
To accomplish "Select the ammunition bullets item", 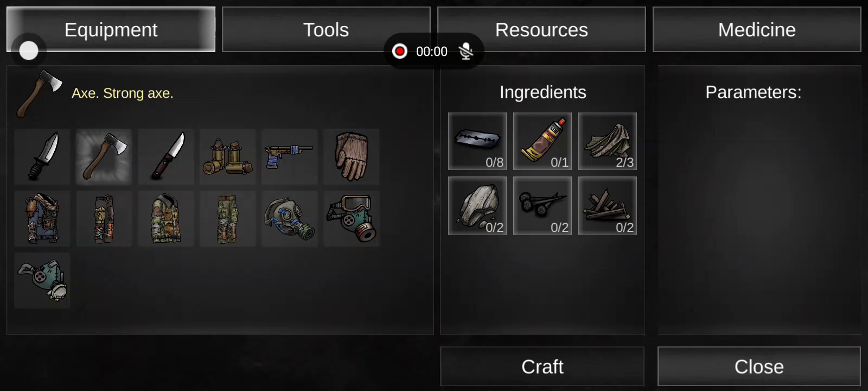I will (x=228, y=156).
